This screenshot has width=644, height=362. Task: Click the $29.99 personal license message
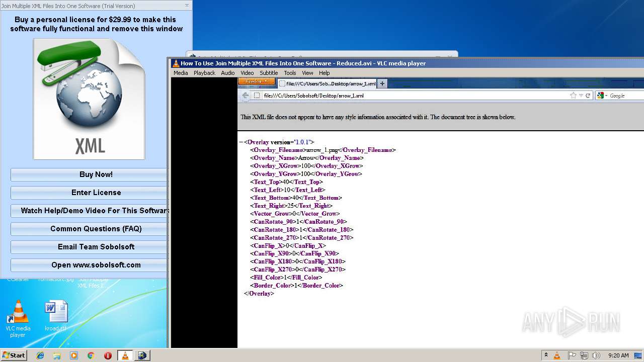click(96, 24)
